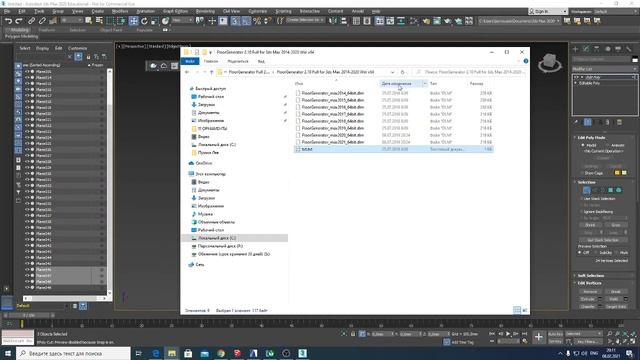The image size is (640, 360).
Task: Open the address bar history dropdown
Action: pos(393,72)
